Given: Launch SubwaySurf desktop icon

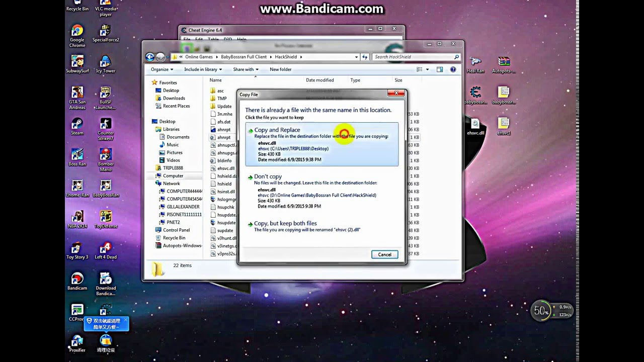Looking at the screenshot, I should [x=77, y=64].
